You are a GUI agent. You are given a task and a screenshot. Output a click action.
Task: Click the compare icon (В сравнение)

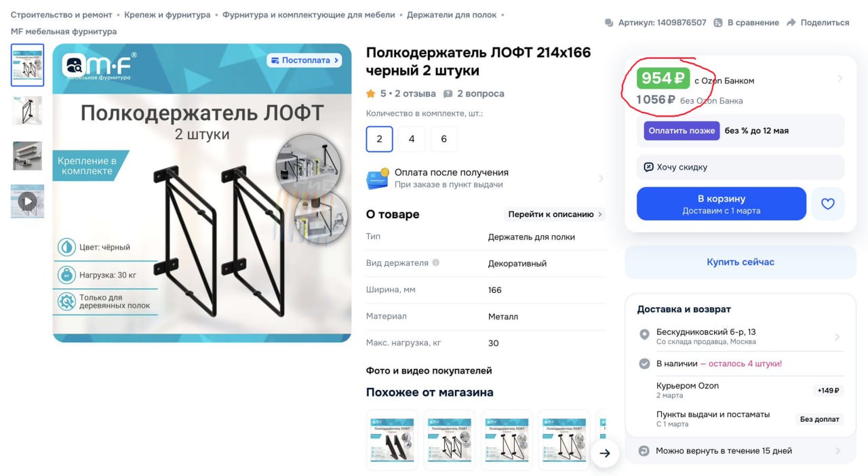(718, 22)
